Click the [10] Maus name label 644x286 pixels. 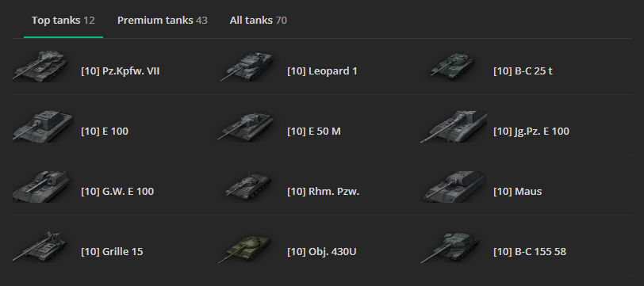point(517,191)
